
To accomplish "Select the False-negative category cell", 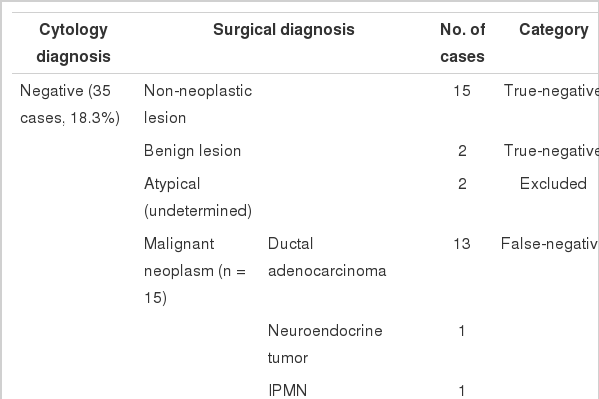I will pos(550,243).
